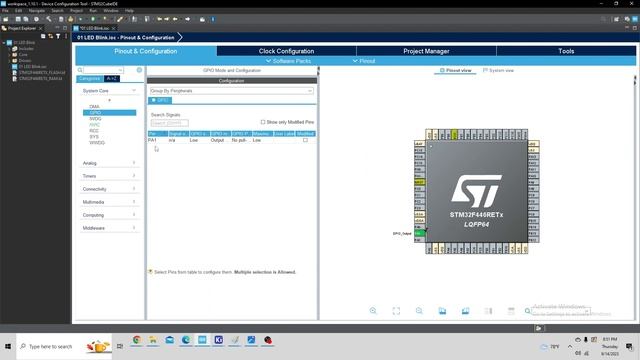Viewport: 640px width, 360px height.
Task: Rotate the chip counter-clockwise using the second rotate icon
Action: click(x=465, y=311)
